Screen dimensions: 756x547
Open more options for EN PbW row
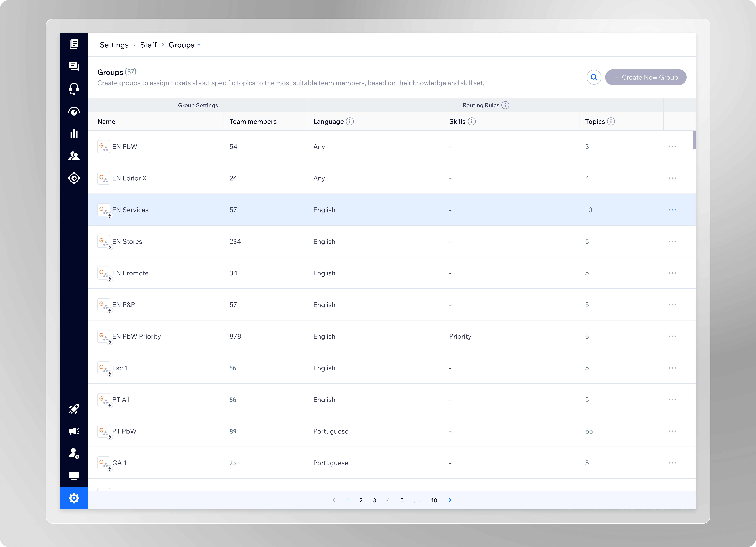(x=672, y=147)
